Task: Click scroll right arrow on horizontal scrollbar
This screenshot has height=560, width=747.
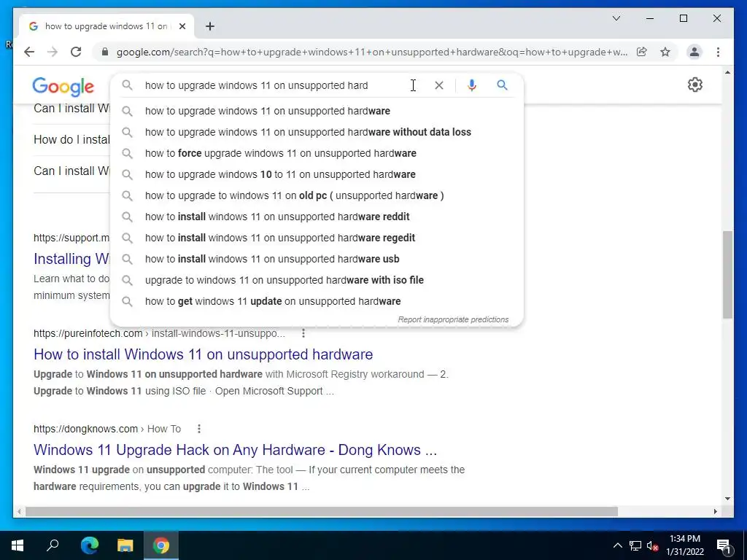Action: click(716, 511)
